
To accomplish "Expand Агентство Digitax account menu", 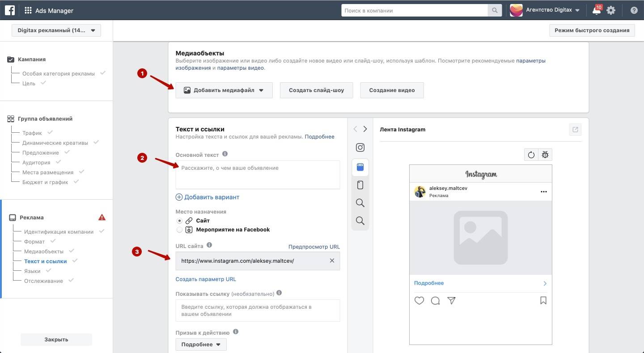I will pyautogui.click(x=577, y=10).
